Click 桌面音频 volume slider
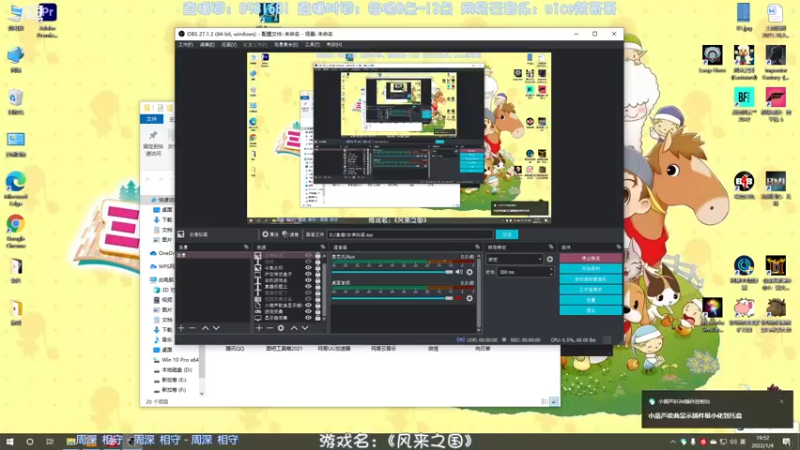800x450 pixels. 392,298
